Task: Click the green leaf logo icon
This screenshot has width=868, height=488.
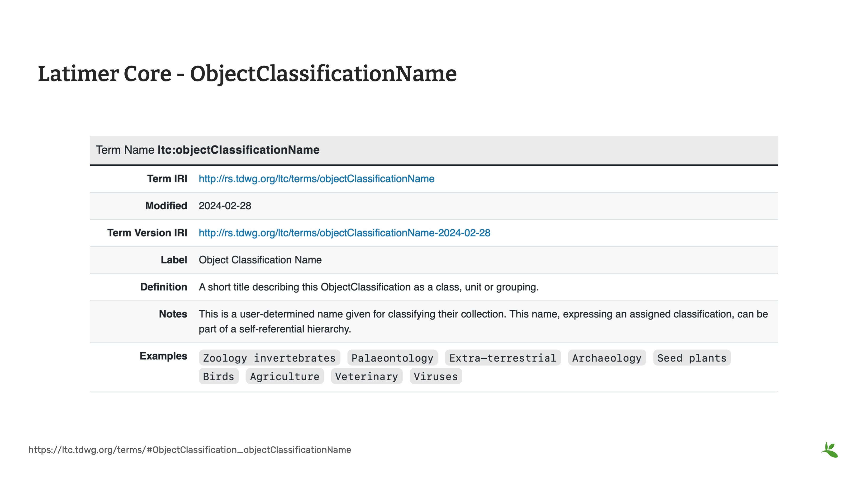Action: [830, 450]
